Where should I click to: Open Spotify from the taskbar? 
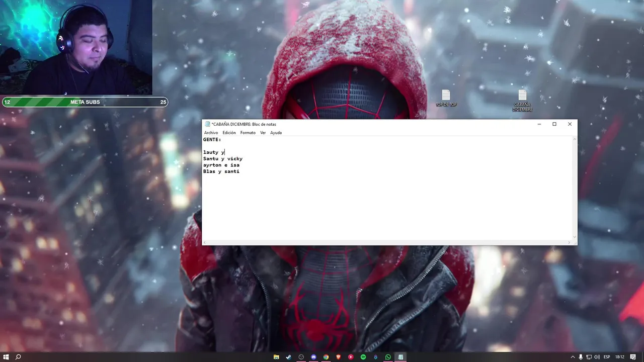tap(363, 357)
